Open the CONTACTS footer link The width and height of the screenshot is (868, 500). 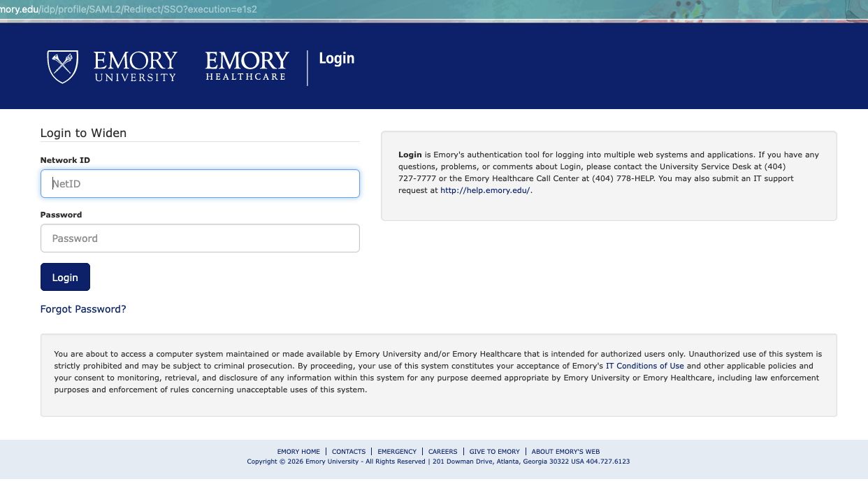[349, 452]
